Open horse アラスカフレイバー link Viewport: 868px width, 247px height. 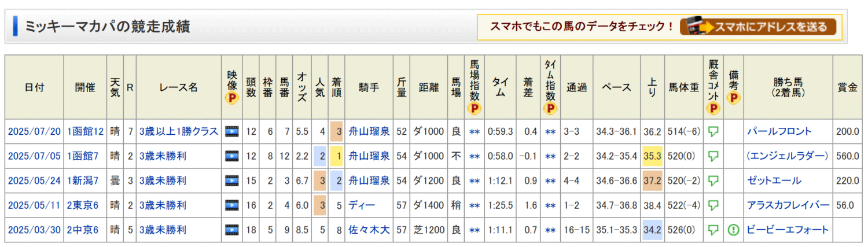click(x=788, y=205)
